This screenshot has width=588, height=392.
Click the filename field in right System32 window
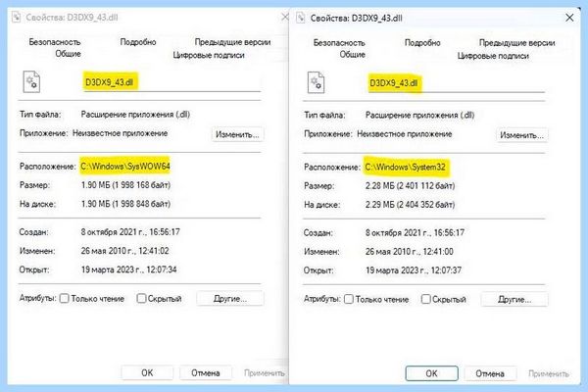pyautogui.click(x=456, y=83)
